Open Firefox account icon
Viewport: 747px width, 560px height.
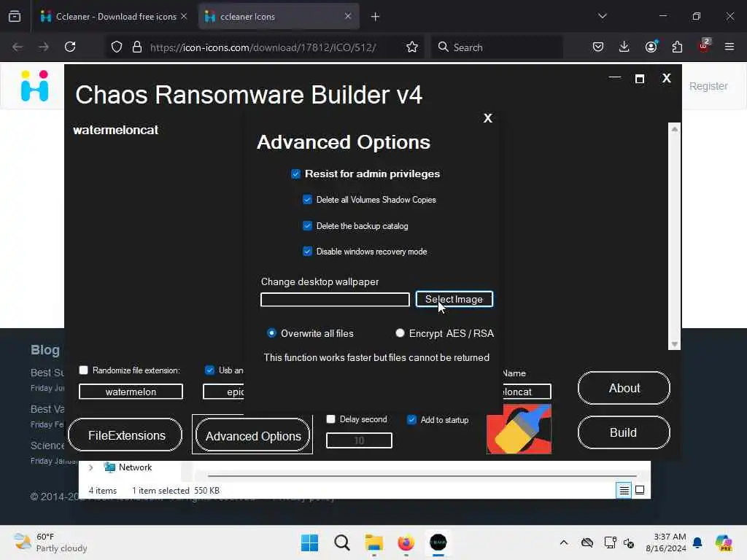pyautogui.click(x=651, y=47)
